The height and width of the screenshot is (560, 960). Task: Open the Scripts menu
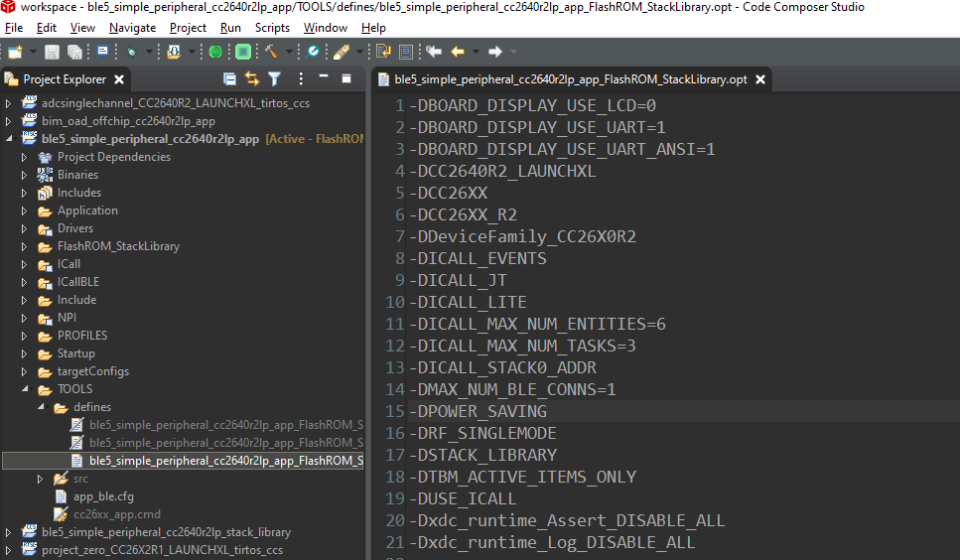click(272, 28)
